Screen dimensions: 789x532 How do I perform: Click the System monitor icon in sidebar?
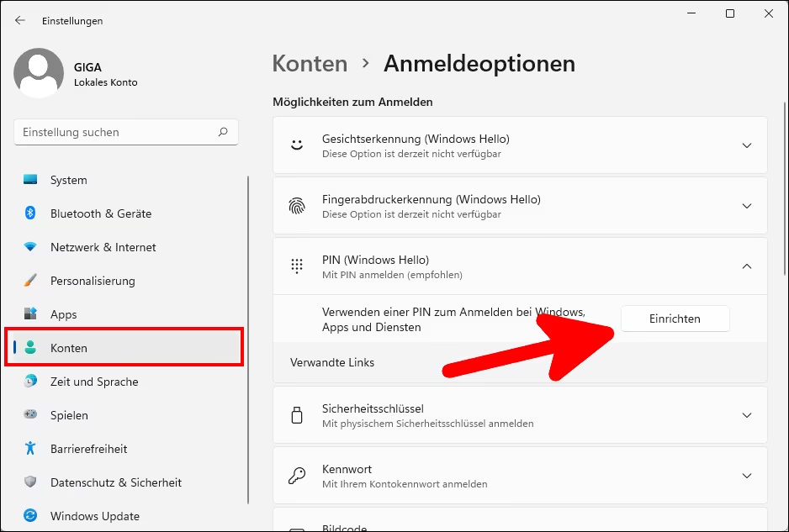pyautogui.click(x=31, y=180)
